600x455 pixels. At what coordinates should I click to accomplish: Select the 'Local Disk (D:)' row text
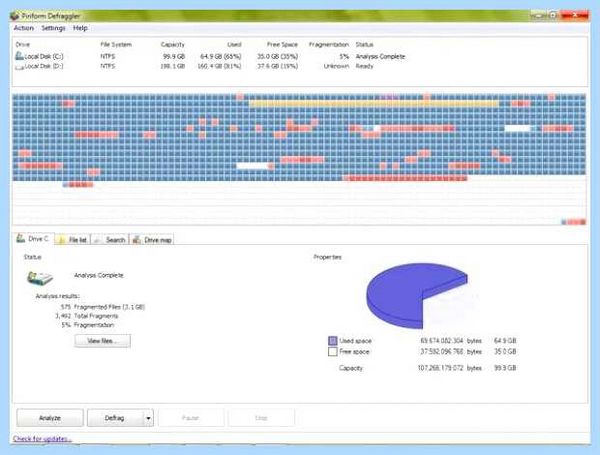(x=44, y=66)
